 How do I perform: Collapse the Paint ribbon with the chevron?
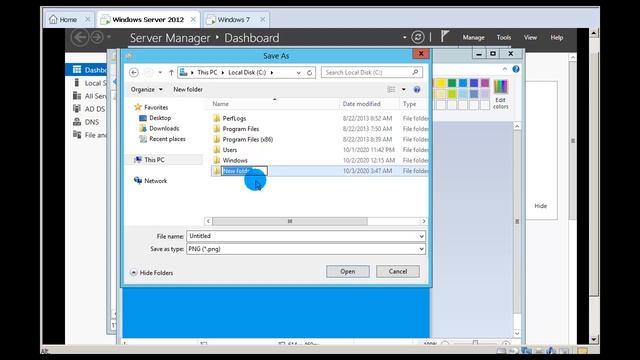505,69
